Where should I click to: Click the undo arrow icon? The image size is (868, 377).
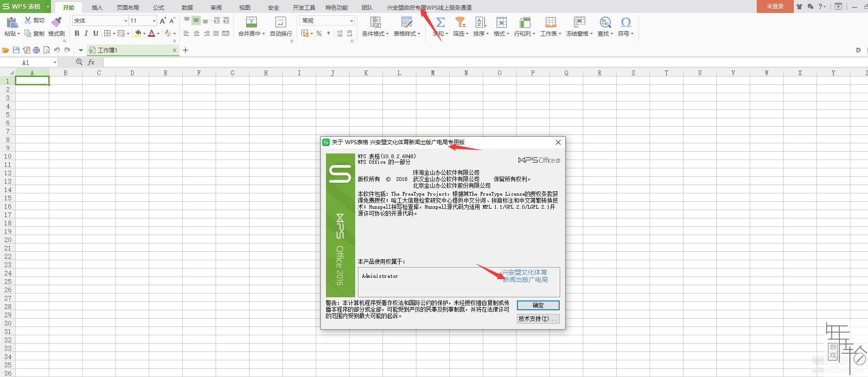pos(57,50)
